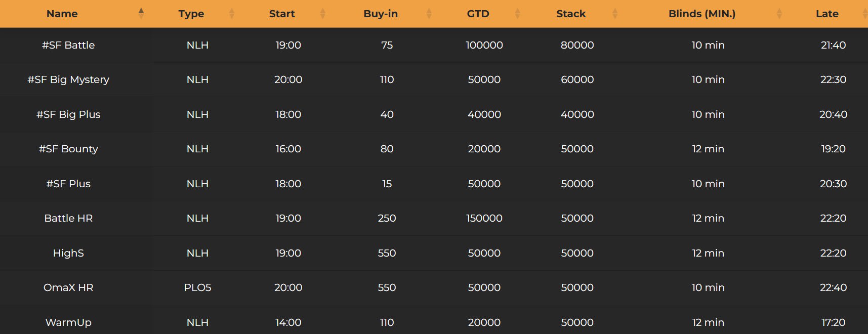868x334 pixels.
Task: Click sort arrows beside Late header
Action: [x=865, y=14]
